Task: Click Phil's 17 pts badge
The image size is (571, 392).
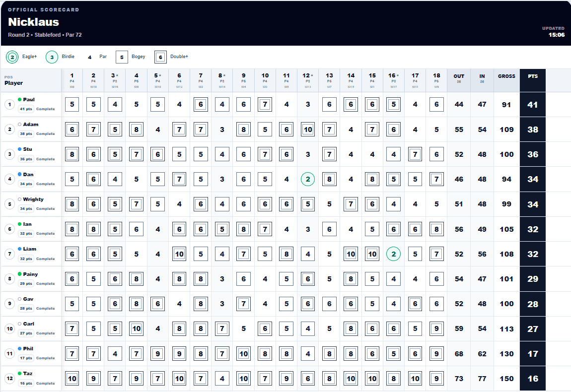Action: coord(26,358)
